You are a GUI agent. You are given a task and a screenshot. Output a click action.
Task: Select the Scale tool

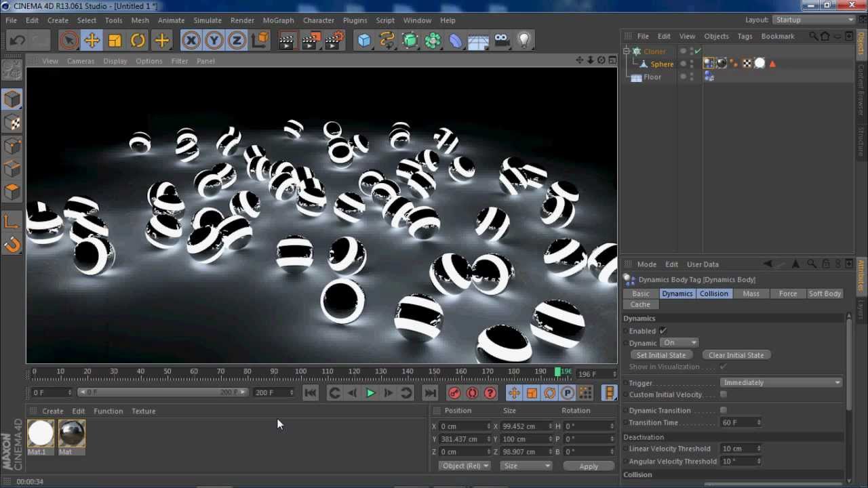(x=115, y=41)
